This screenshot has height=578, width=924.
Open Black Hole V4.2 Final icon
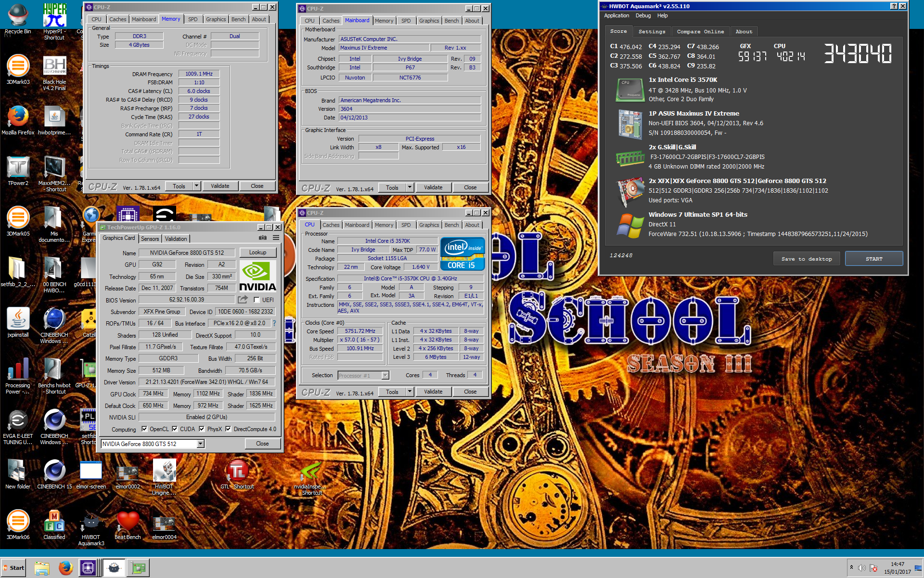tap(54, 72)
